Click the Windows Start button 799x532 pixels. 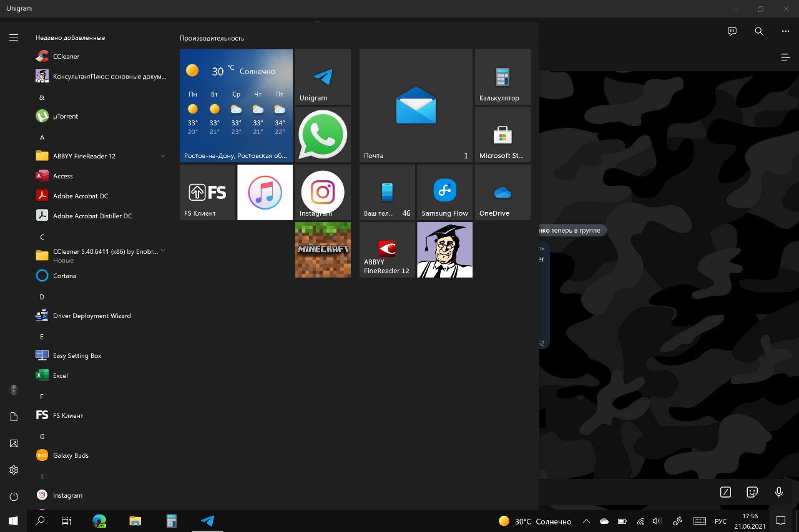13,521
